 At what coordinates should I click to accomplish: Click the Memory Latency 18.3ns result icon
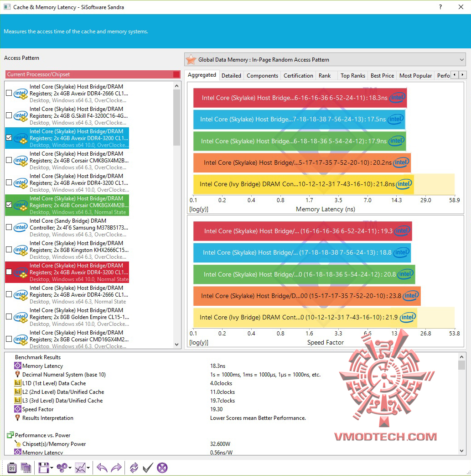click(x=18, y=366)
